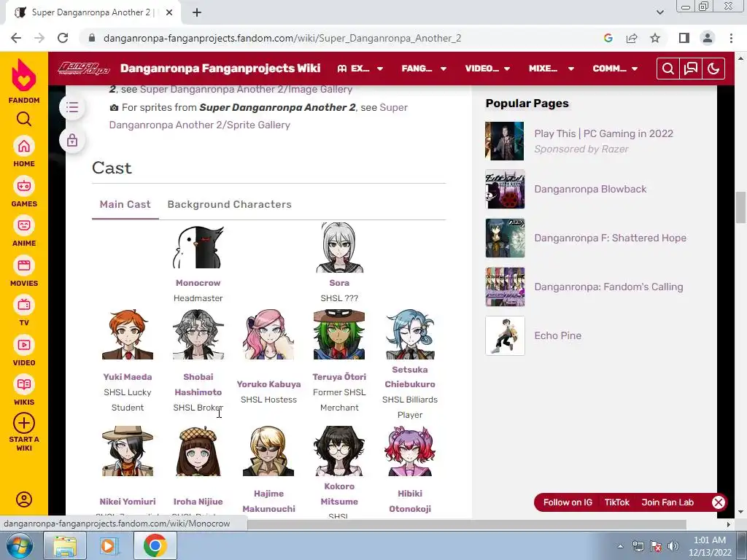The height and width of the screenshot is (560, 747).
Task: Open the MOVIES section icon
Action: point(24,265)
